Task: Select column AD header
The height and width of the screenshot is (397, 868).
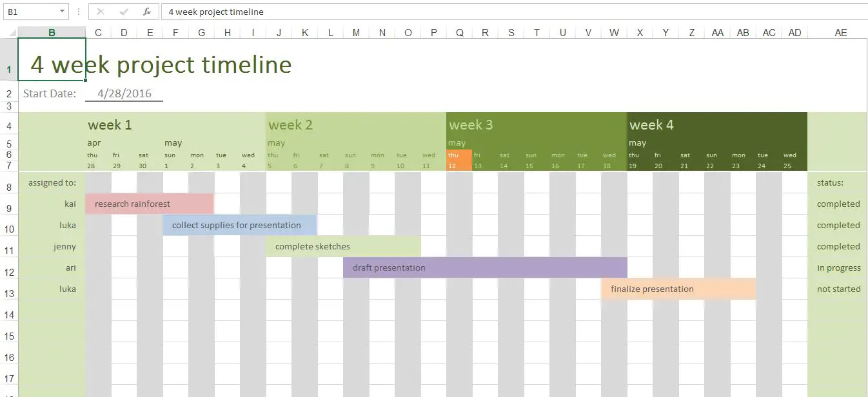Action: coord(794,32)
